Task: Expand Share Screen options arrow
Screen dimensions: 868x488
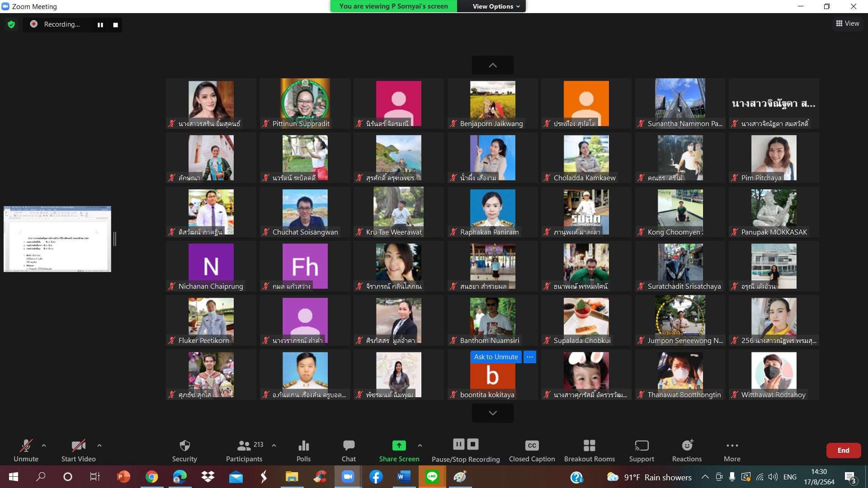Action: 420,446
